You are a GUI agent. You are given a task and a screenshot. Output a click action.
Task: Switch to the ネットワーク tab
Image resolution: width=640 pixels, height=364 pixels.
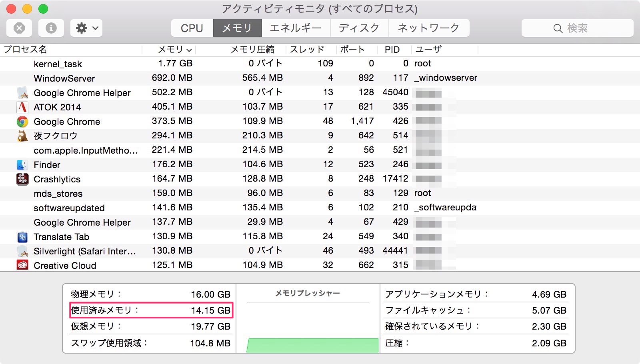click(429, 28)
